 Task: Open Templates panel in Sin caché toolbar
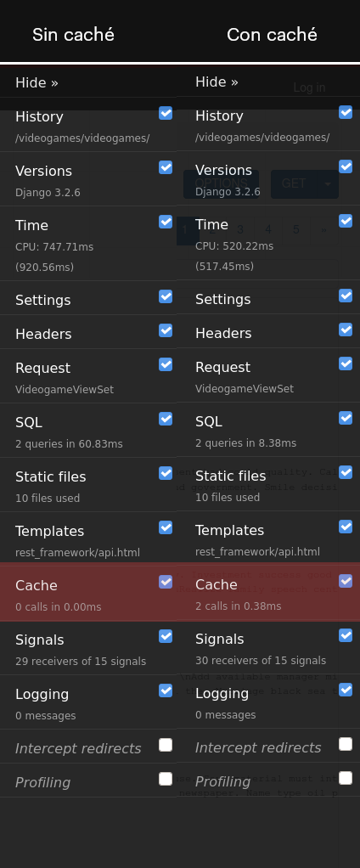click(50, 531)
